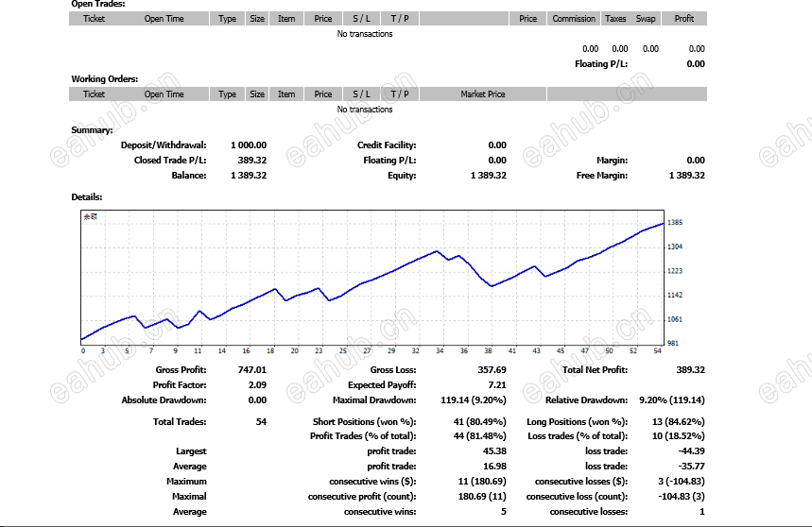Click the Ticket column header in Open Trades

click(x=94, y=19)
